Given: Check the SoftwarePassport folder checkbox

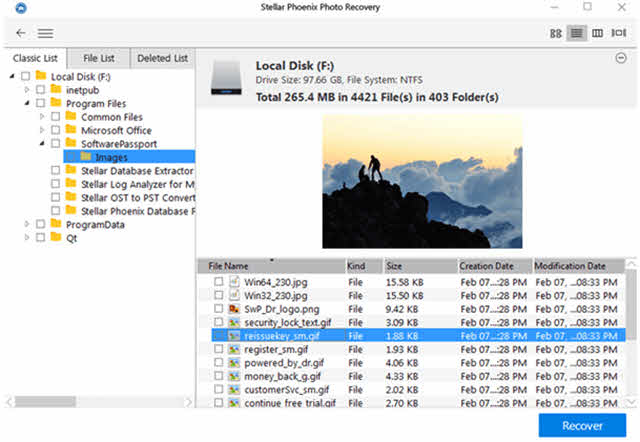Looking at the screenshot, I should pyautogui.click(x=56, y=143).
